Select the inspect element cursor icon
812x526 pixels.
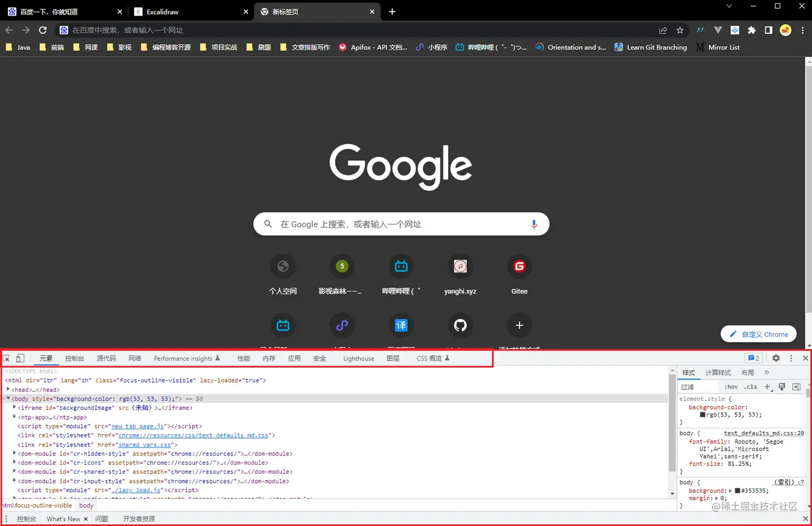[x=6, y=358]
